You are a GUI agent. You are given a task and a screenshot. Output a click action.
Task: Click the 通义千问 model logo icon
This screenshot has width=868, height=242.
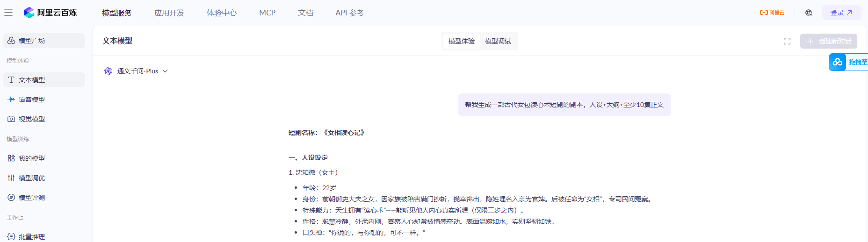click(108, 71)
